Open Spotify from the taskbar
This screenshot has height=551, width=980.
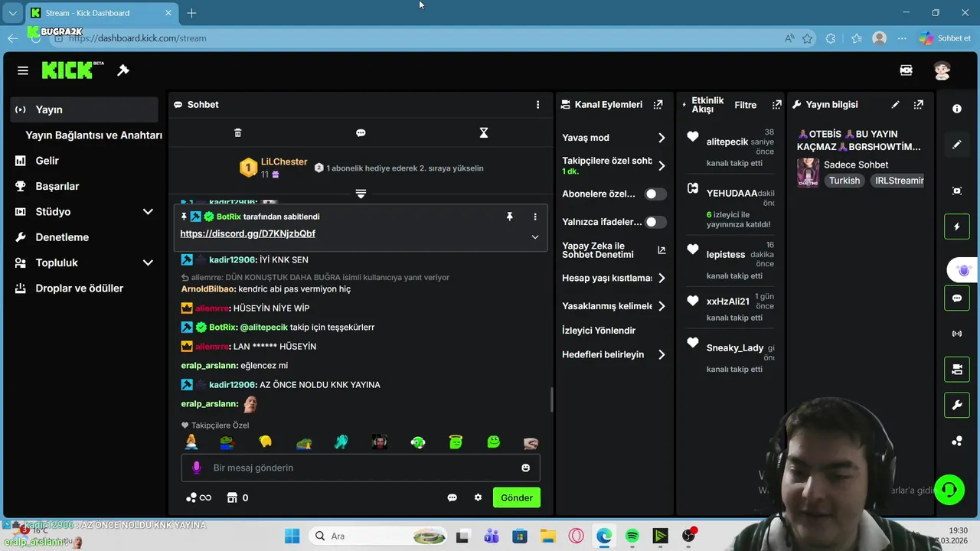pyautogui.click(x=632, y=536)
